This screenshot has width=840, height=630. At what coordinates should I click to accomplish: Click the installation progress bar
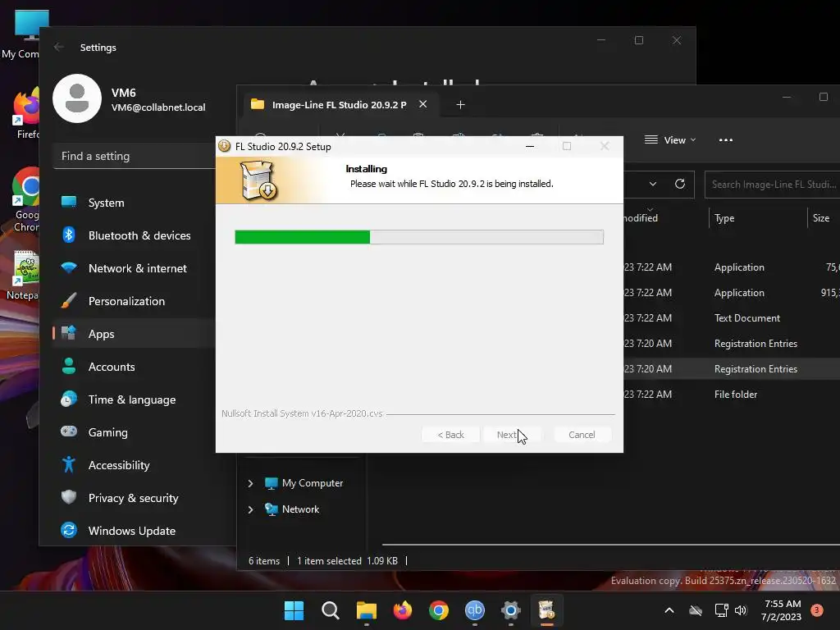(419, 237)
